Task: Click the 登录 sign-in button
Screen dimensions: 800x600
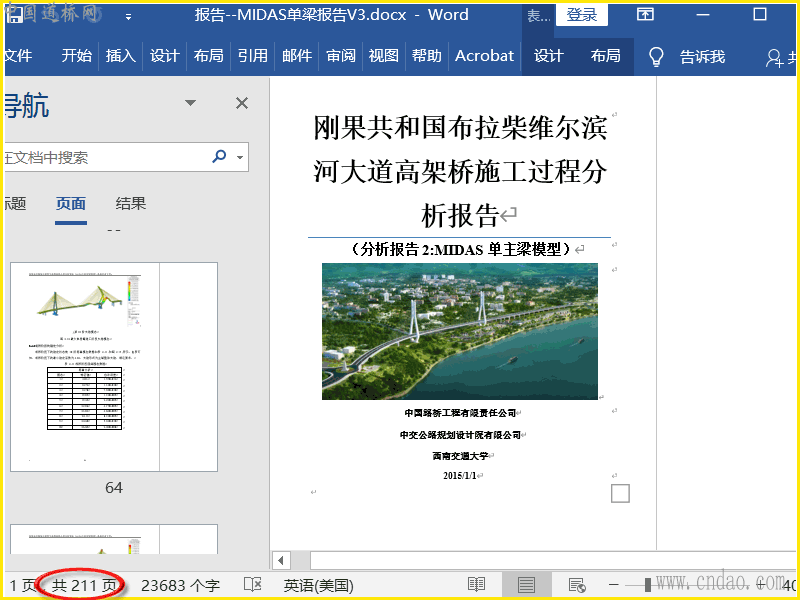Action: pyautogui.click(x=582, y=15)
